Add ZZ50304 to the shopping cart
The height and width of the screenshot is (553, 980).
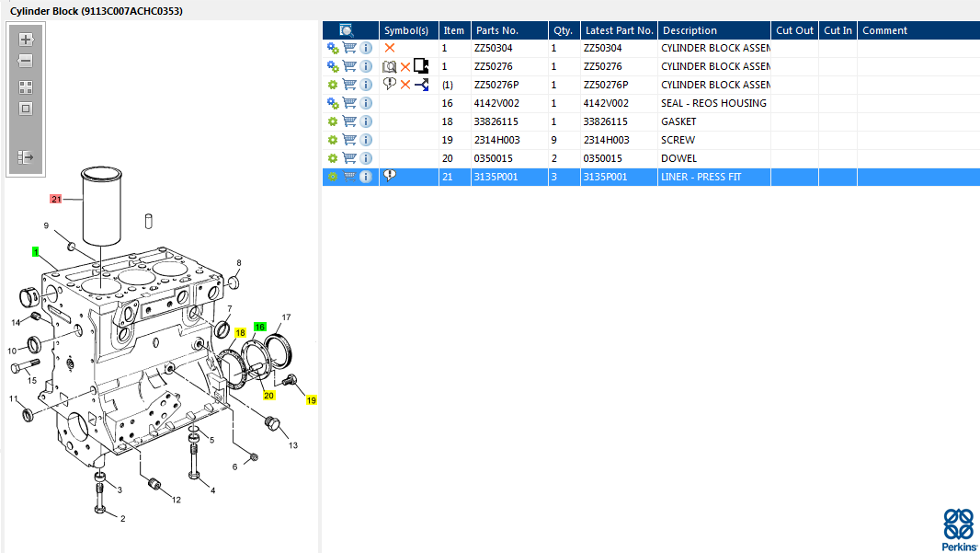[x=349, y=48]
